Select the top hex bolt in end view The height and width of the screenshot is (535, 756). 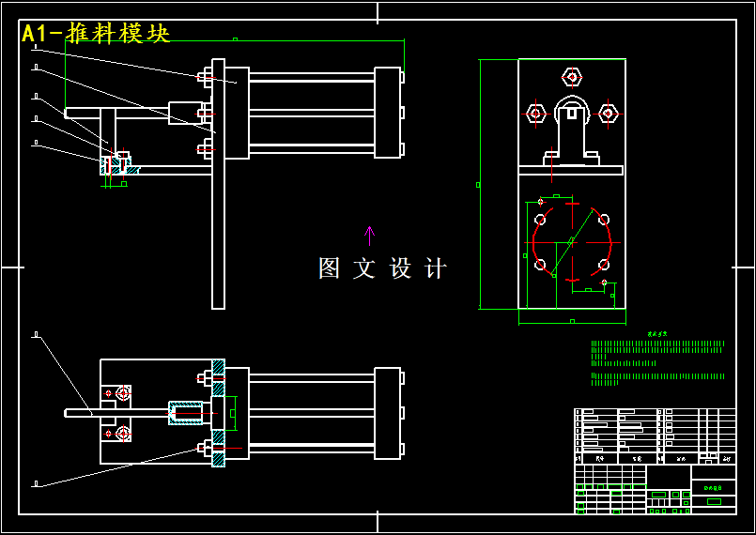click(x=572, y=77)
